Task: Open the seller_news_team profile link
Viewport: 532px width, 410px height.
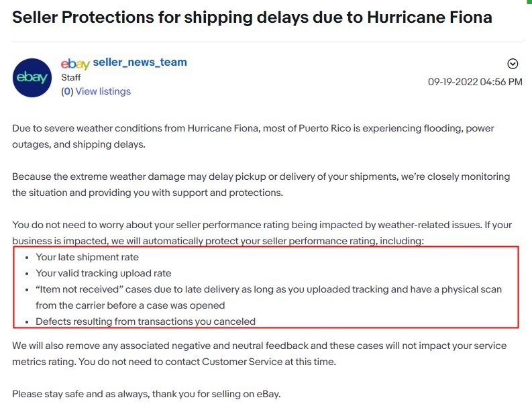Action: click(140, 62)
